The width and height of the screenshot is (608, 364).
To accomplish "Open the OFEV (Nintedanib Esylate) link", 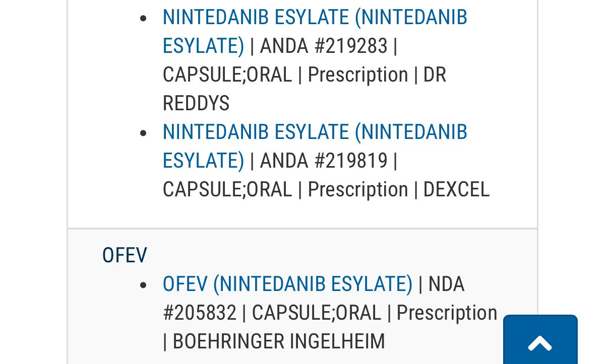I will coord(287,284).
